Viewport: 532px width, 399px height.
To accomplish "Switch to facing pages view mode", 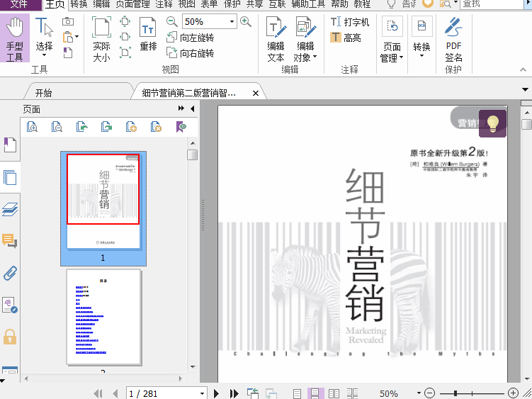I will [x=334, y=394].
